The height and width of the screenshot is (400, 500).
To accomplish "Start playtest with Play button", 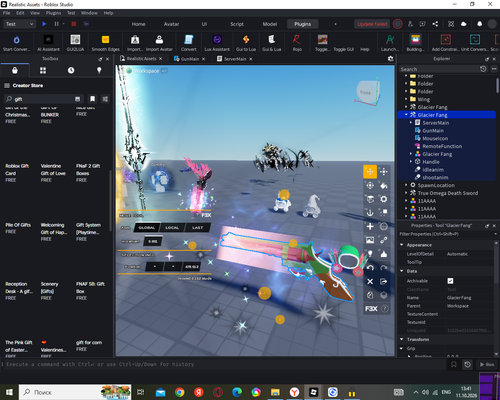I will click(x=44, y=24).
